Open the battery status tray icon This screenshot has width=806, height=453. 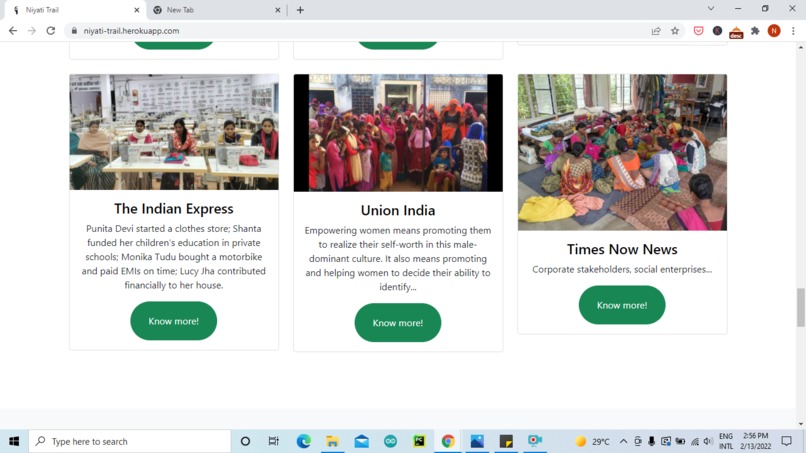(680, 441)
